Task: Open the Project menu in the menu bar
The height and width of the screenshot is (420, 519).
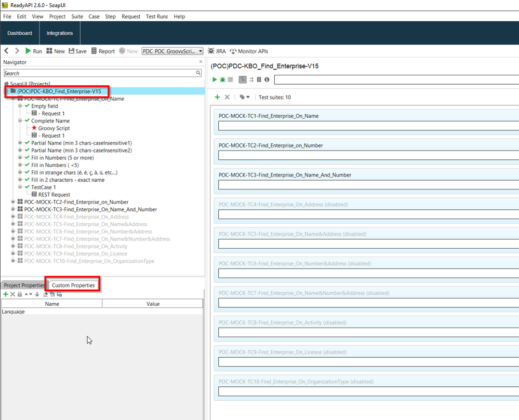Action: pos(57,17)
